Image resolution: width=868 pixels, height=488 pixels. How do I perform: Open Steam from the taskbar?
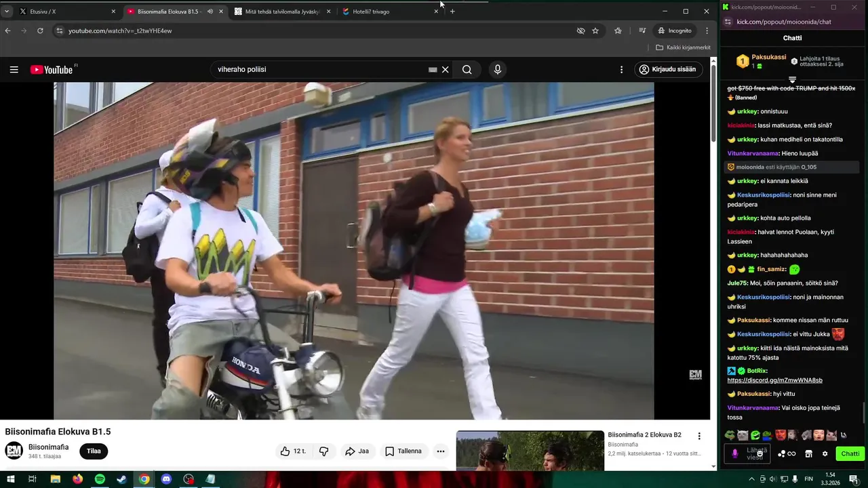[x=121, y=479]
